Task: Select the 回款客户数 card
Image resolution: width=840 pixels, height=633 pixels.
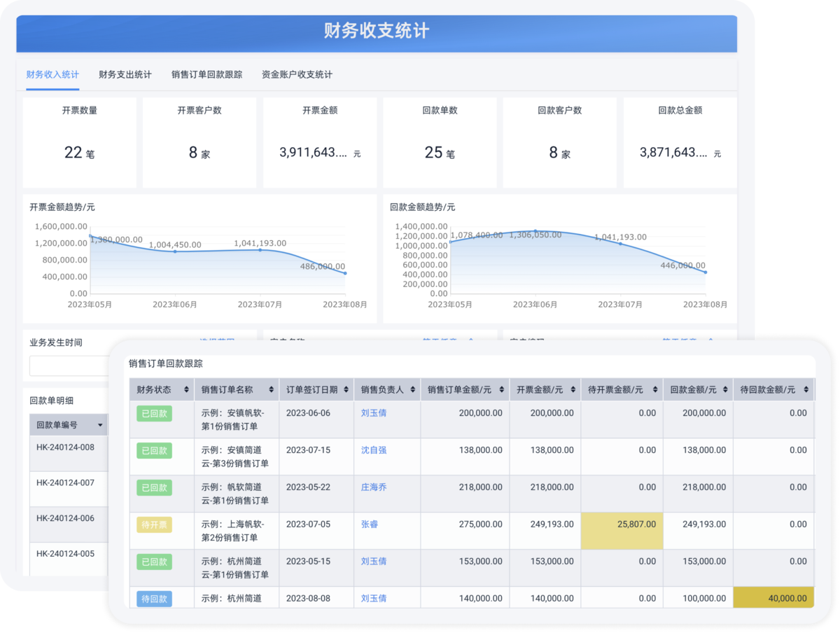Action: pyautogui.click(x=560, y=143)
